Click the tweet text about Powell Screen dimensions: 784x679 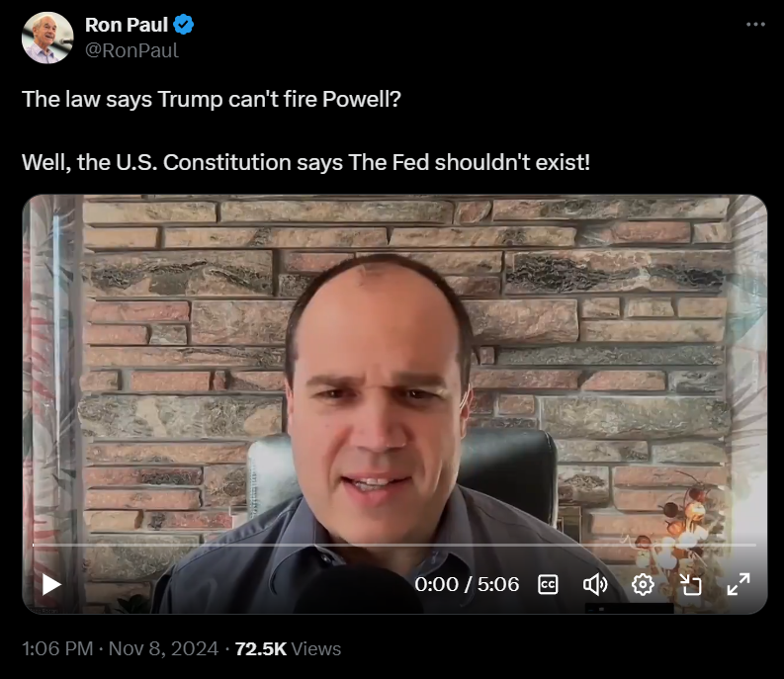click(211, 99)
